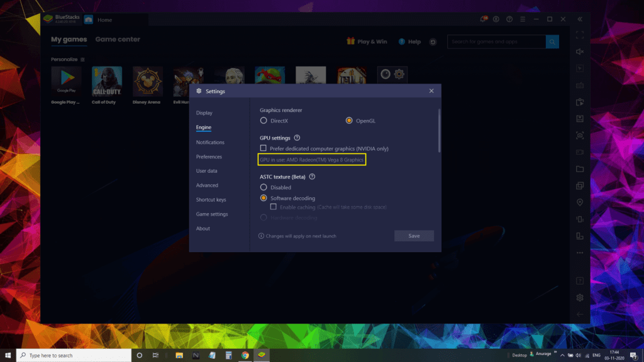Open File Explorer from the taskbar
Viewport: 644px width, 362px height.
pyautogui.click(x=179, y=356)
